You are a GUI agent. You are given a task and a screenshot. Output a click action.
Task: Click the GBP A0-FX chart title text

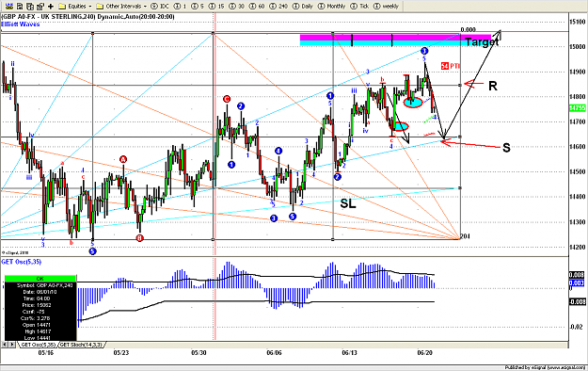87,17
